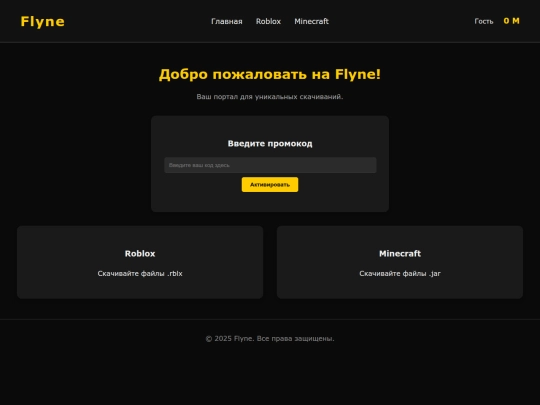Click the Flyne logo

click(x=42, y=21)
